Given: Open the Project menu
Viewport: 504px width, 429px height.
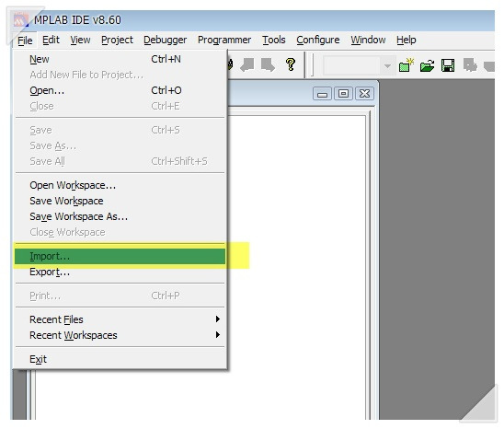Looking at the screenshot, I should point(117,40).
